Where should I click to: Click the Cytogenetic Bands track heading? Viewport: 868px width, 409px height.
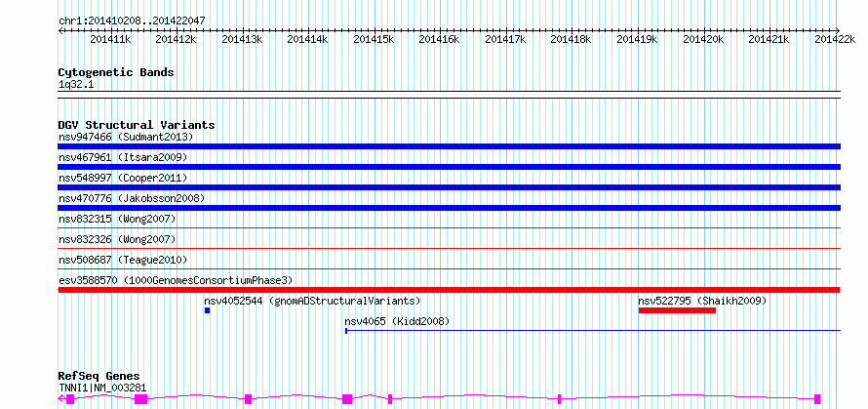[x=116, y=72]
